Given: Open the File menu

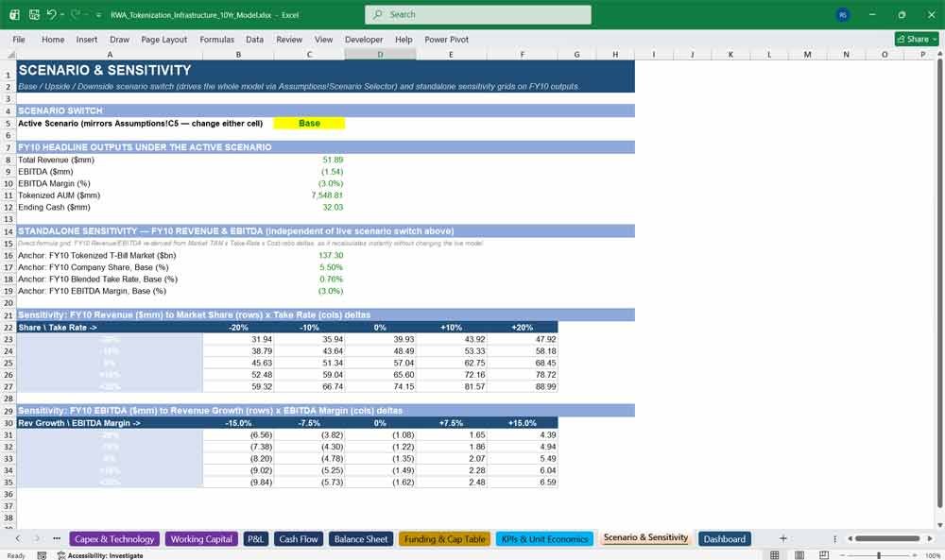Looking at the screenshot, I should coord(19,39).
